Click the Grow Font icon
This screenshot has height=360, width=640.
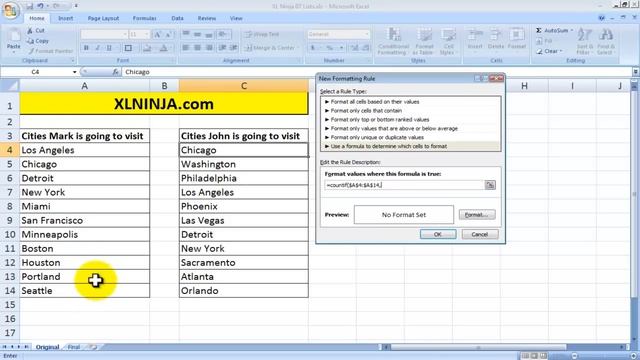coord(157,35)
